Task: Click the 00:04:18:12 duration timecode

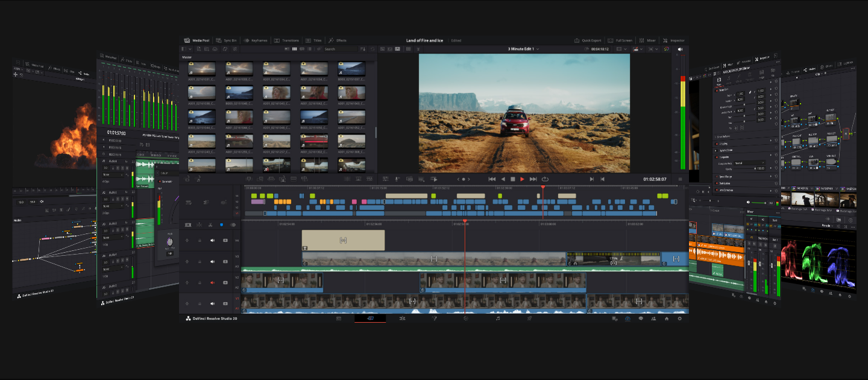Action: click(x=600, y=49)
